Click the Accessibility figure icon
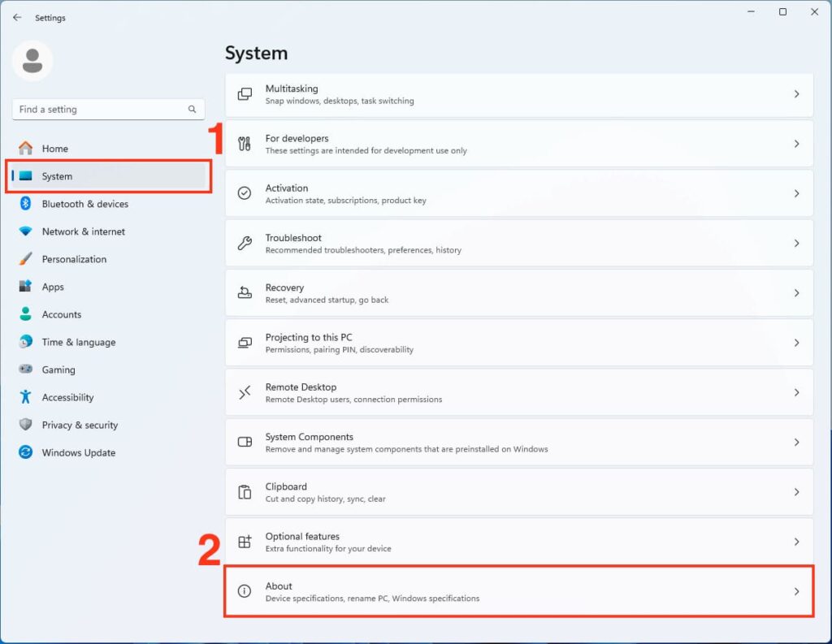Viewport: 832px width, 644px height. click(x=25, y=397)
